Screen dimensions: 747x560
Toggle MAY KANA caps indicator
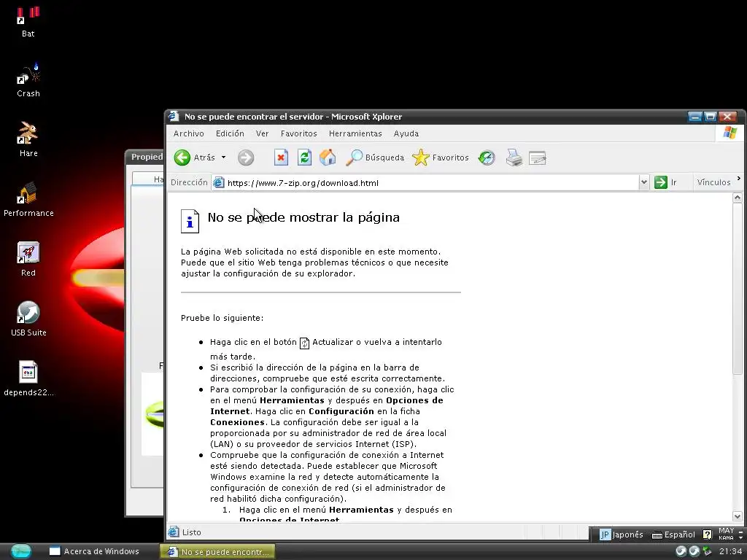pos(726,534)
